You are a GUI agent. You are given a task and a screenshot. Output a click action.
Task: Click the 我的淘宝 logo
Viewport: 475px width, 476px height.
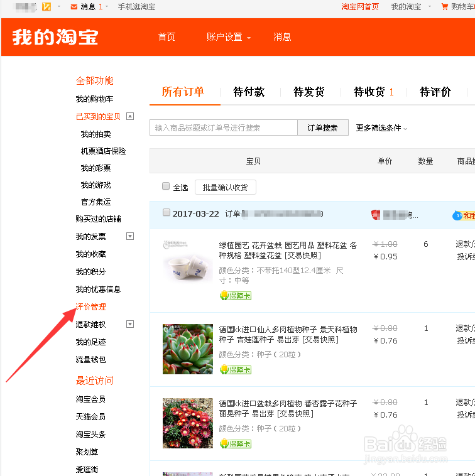coord(55,37)
